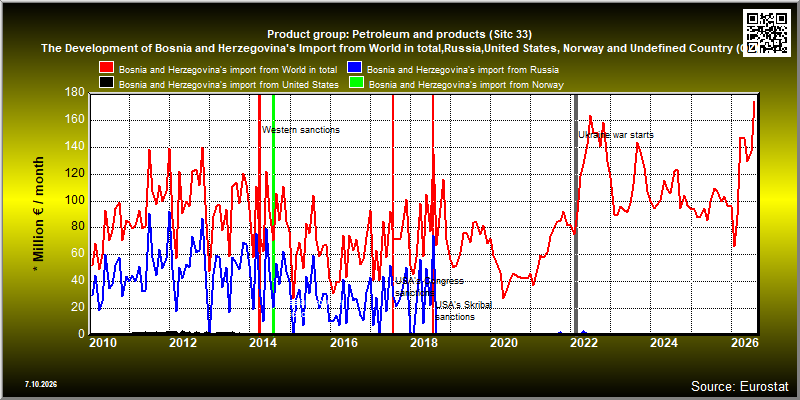Click the y-axis value 140
The height and width of the screenshot is (400, 800).
(74, 147)
